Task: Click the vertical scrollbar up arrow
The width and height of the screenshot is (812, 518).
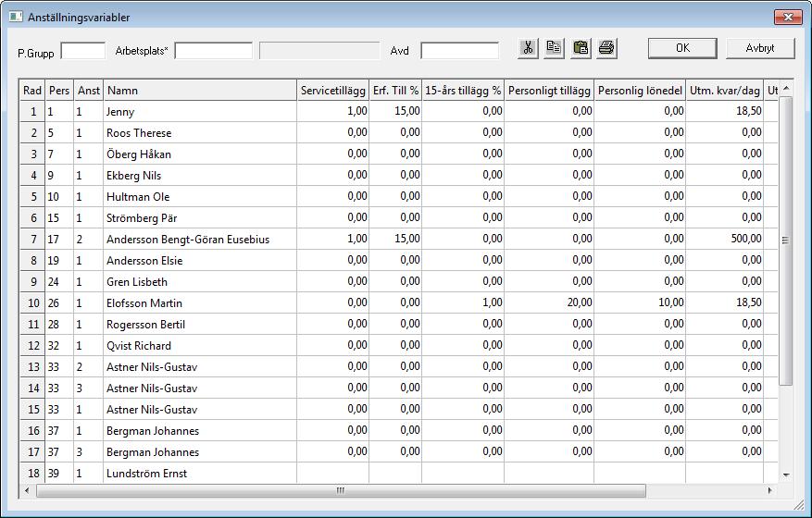Action: click(785, 89)
